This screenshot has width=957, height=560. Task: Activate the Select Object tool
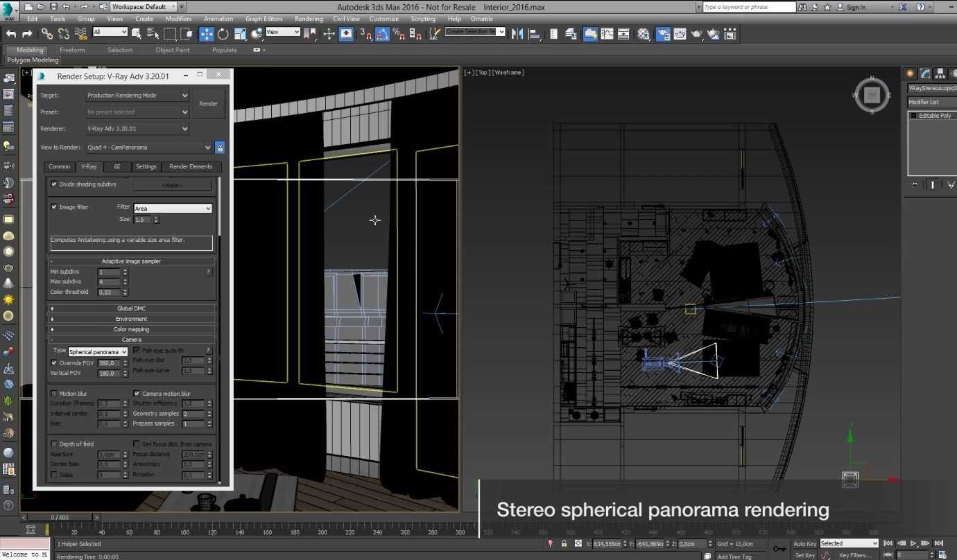click(x=137, y=33)
